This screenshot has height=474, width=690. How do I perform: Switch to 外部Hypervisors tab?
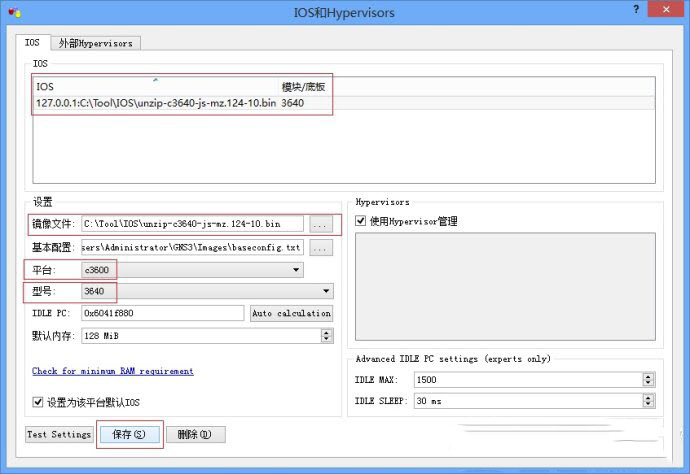96,43
